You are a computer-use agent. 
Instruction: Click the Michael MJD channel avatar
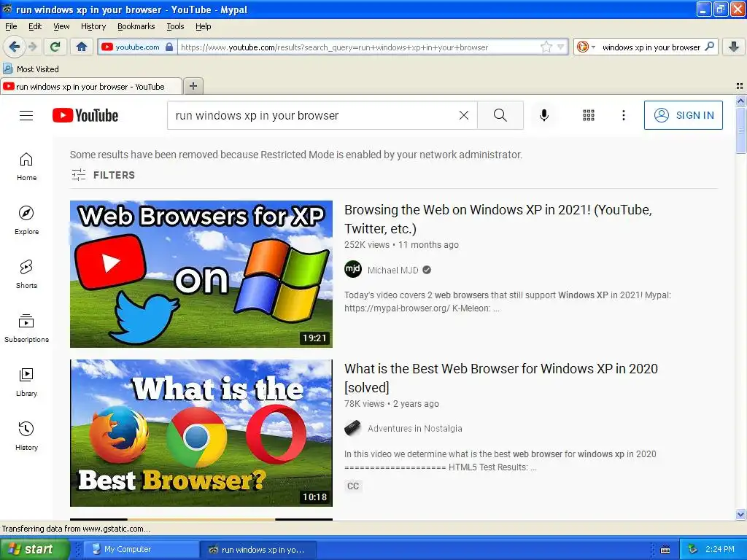pyautogui.click(x=353, y=270)
